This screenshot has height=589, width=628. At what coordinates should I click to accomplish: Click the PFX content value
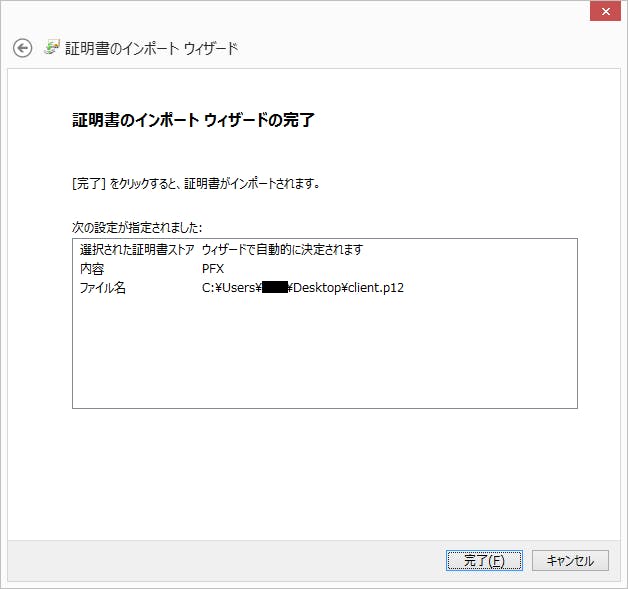[x=212, y=269]
